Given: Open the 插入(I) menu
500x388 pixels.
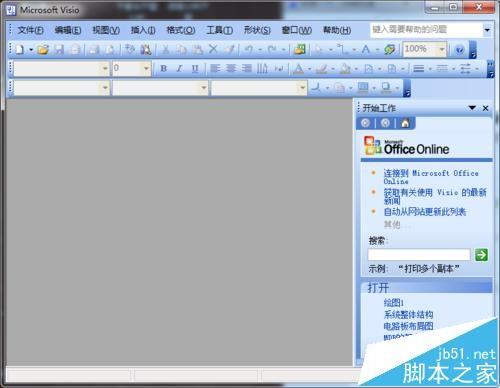Looking at the screenshot, I should pos(143,30).
